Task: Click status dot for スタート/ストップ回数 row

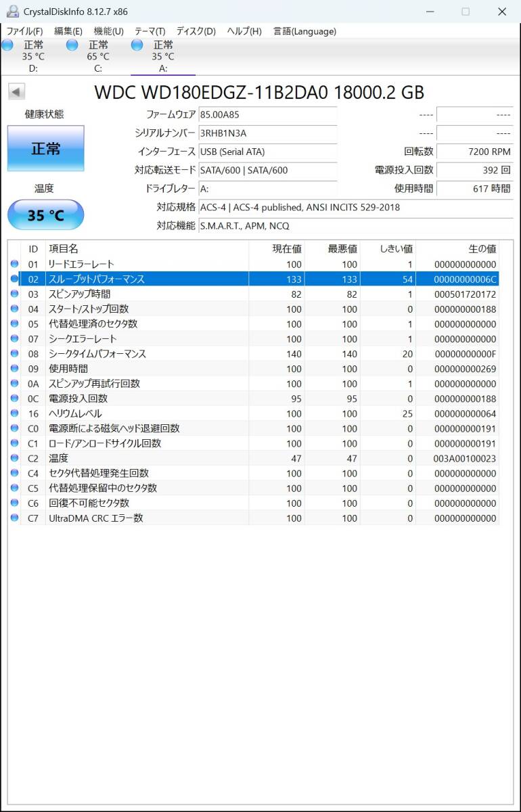Action: coord(14,309)
